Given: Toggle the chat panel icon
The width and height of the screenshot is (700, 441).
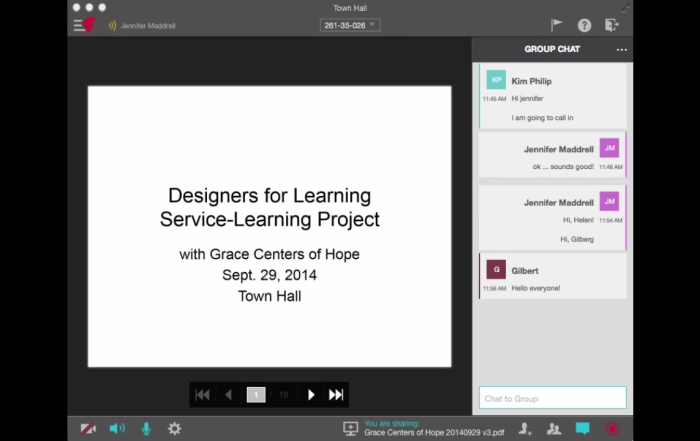Looking at the screenshot, I should 582,428.
